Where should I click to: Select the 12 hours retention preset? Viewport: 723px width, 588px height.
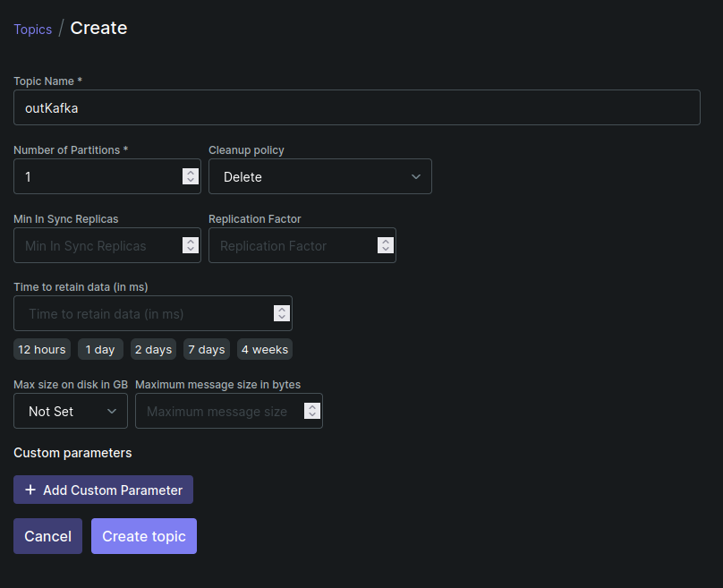click(x=42, y=349)
